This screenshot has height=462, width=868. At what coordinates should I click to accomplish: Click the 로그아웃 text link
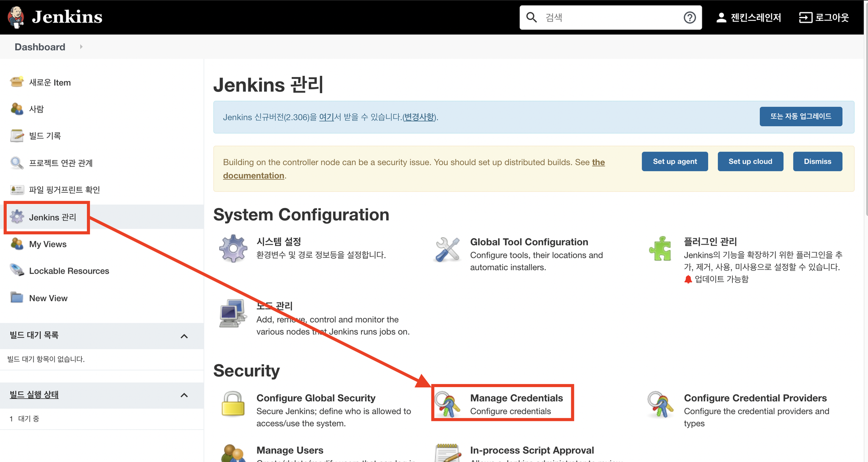click(832, 17)
